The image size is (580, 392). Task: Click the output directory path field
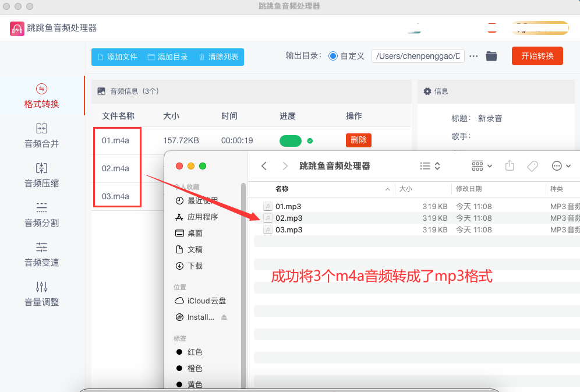(x=418, y=56)
